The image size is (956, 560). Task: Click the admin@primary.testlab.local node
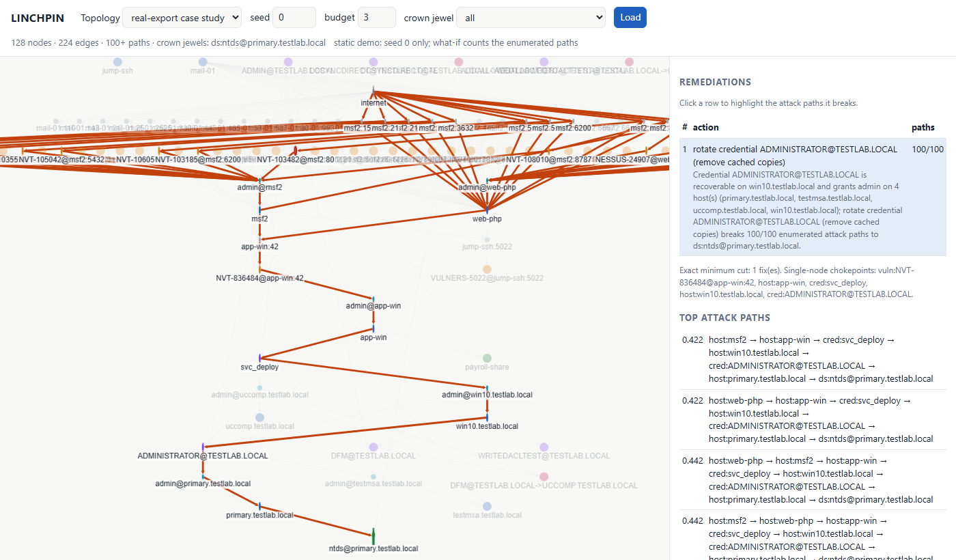(203, 476)
